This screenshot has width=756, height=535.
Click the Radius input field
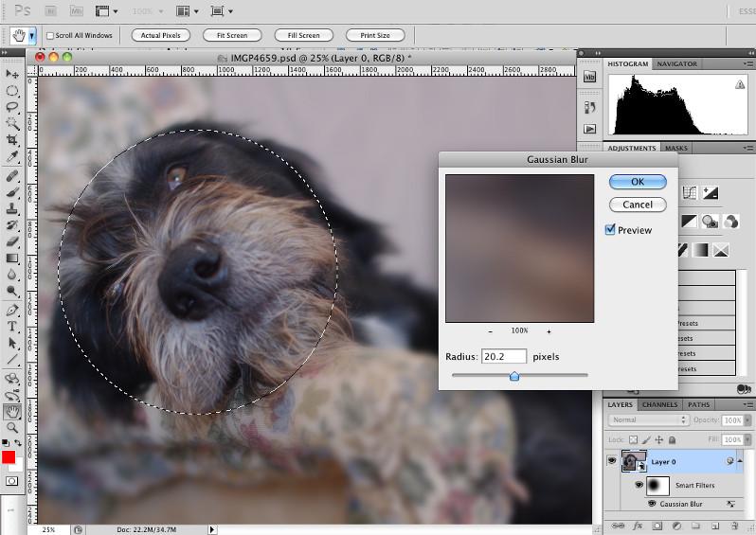pos(504,357)
